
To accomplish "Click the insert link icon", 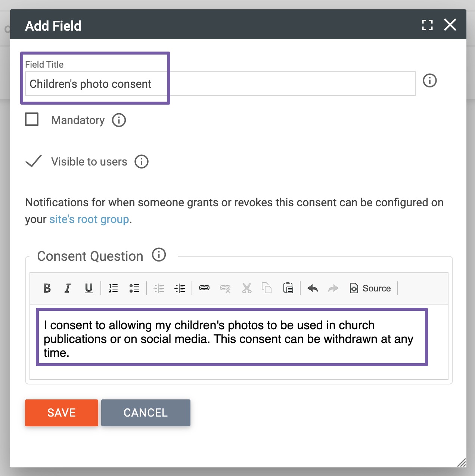I will [204, 288].
